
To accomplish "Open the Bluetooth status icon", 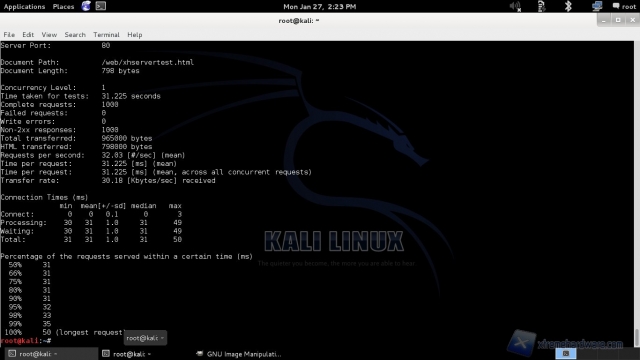I will [568, 6].
